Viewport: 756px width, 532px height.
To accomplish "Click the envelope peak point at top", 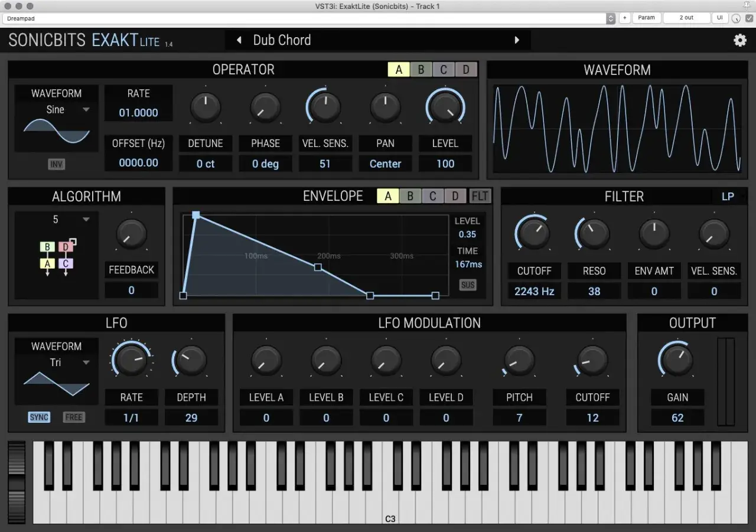I will point(196,215).
